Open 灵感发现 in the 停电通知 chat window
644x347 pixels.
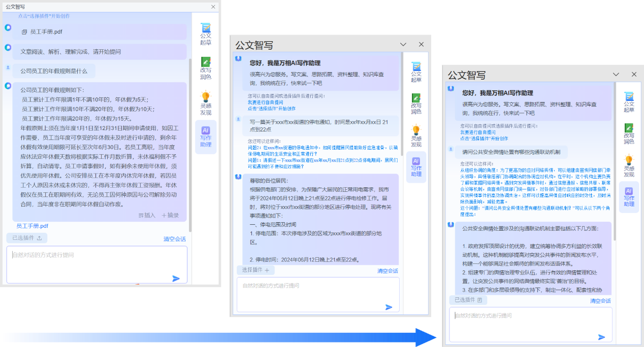click(416, 135)
